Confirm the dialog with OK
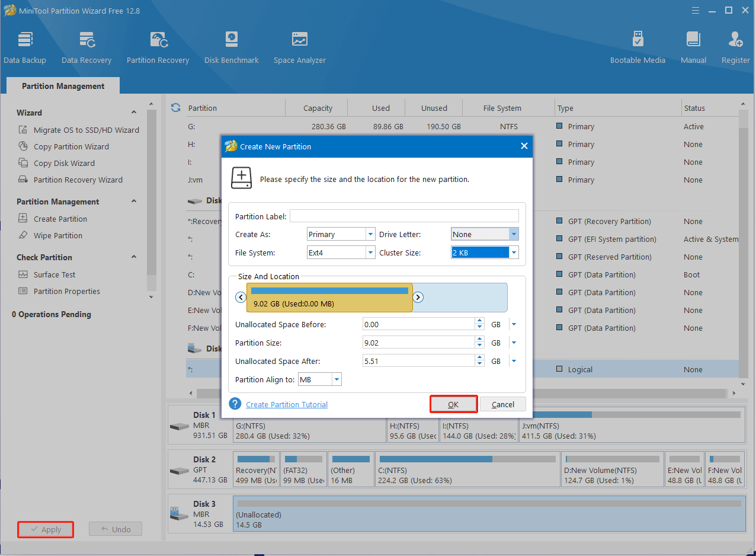 pos(453,404)
